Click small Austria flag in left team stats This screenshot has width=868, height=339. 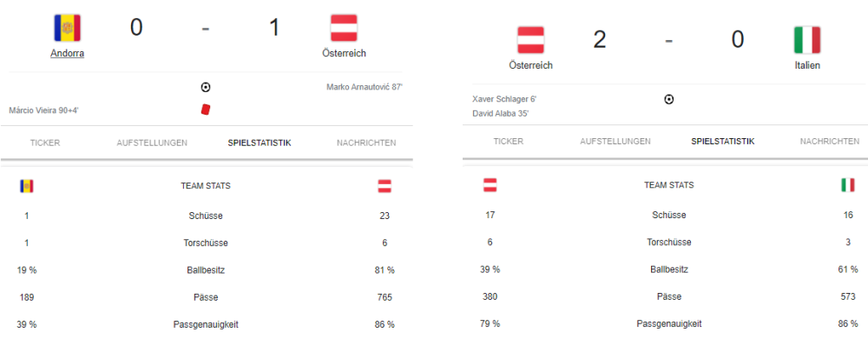tap(385, 186)
